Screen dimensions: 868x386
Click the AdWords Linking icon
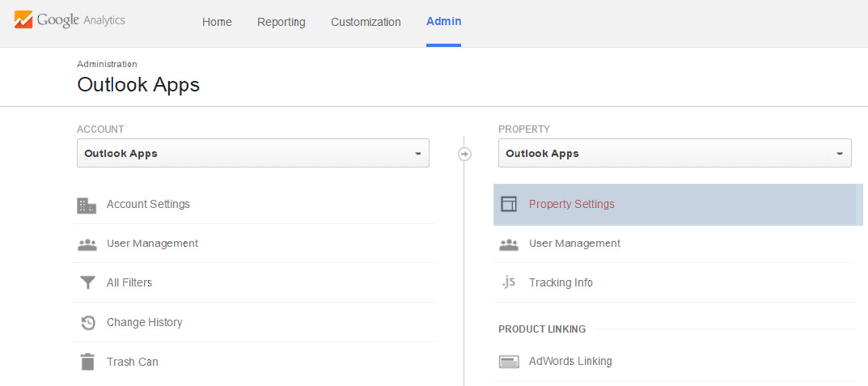[509, 362]
